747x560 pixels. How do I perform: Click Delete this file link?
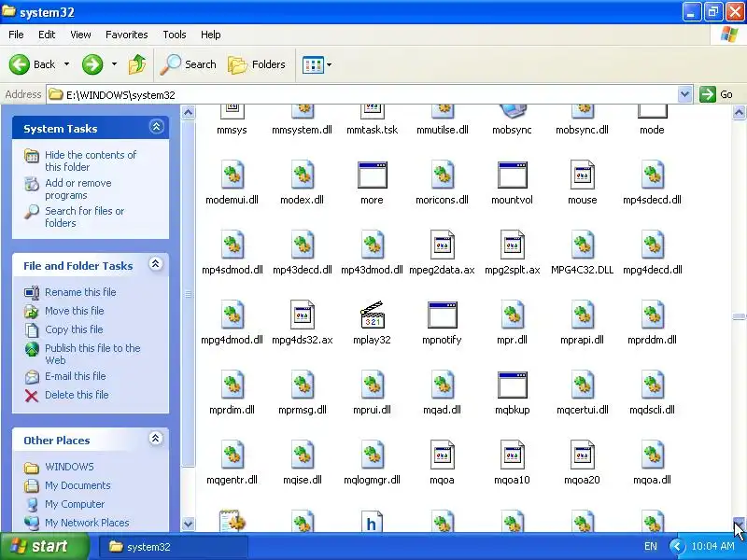tap(77, 395)
